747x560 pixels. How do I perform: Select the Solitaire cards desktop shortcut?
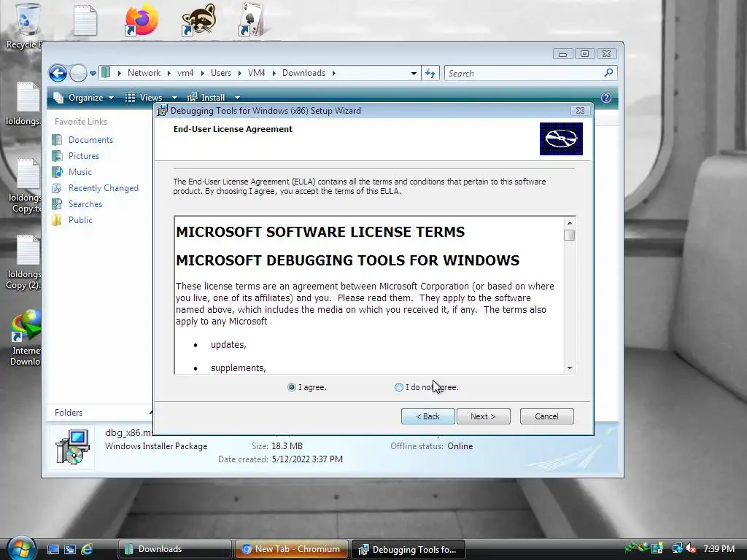(253, 20)
